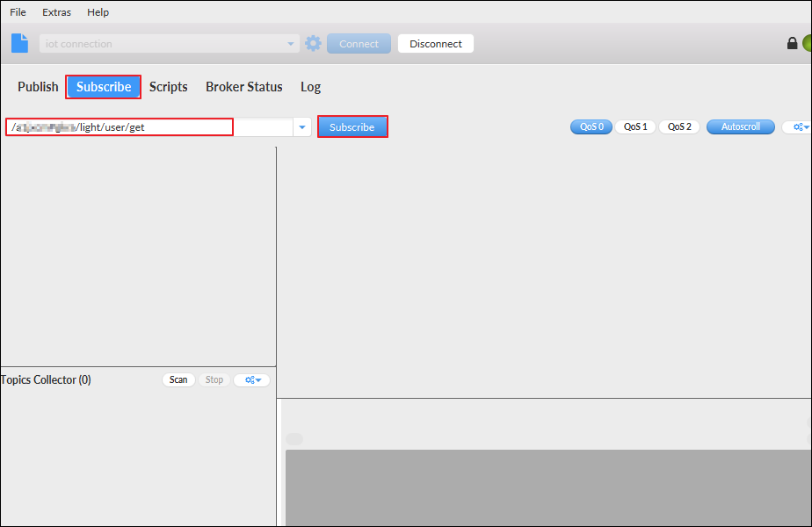Viewport: 812px width, 527px height.
Task: Open the Extras menu
Action: pos(56,11)
